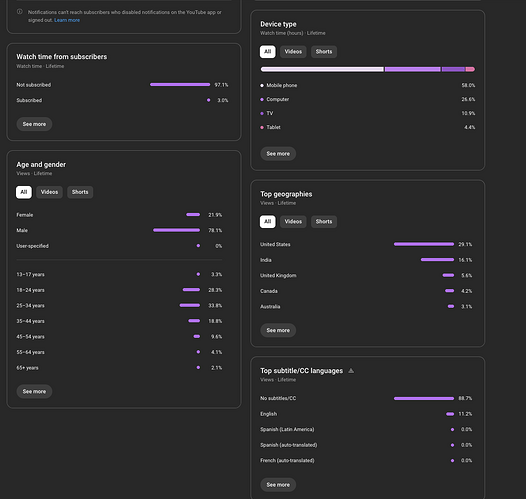Show Videos only in Device type
The width and height of the screenshot is (526, 499).
pyautogui.click(x=293, y=52)
